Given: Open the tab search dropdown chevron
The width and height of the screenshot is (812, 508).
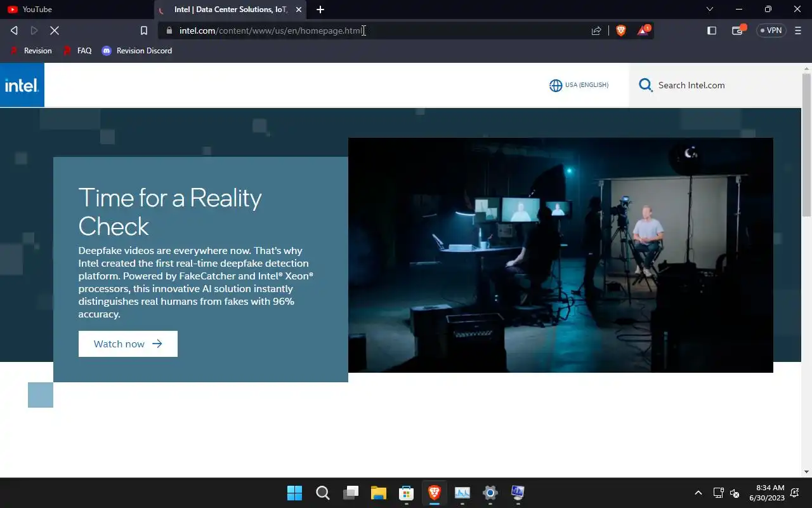Looking at the screenshot, I should point(710,10).
